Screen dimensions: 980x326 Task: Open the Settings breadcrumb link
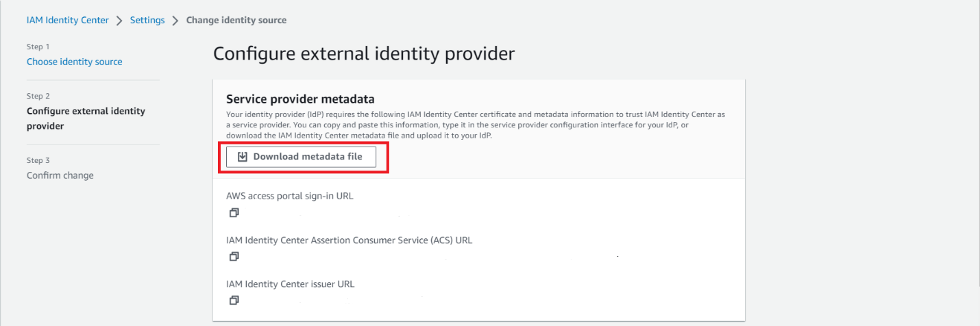click(147, 20)
